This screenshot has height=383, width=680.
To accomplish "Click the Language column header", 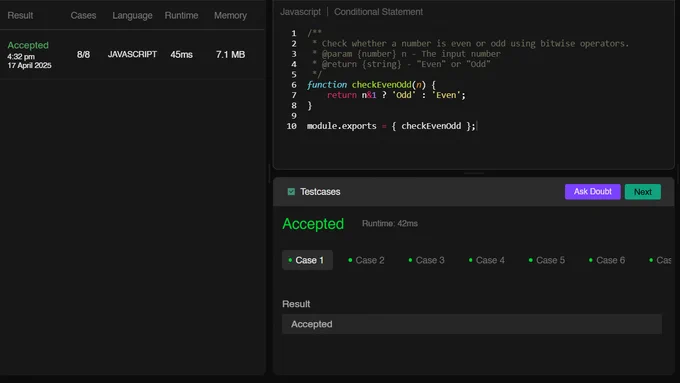I will (x=132, y=16).
